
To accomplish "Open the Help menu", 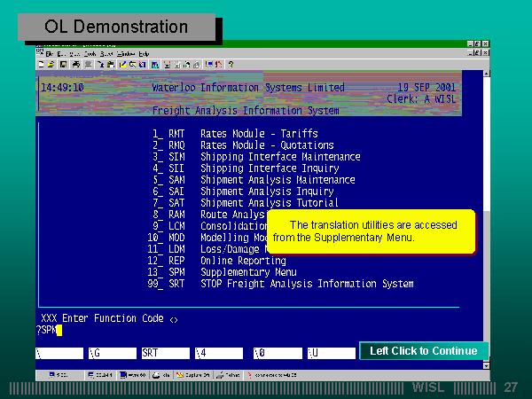I will point(144,54).
